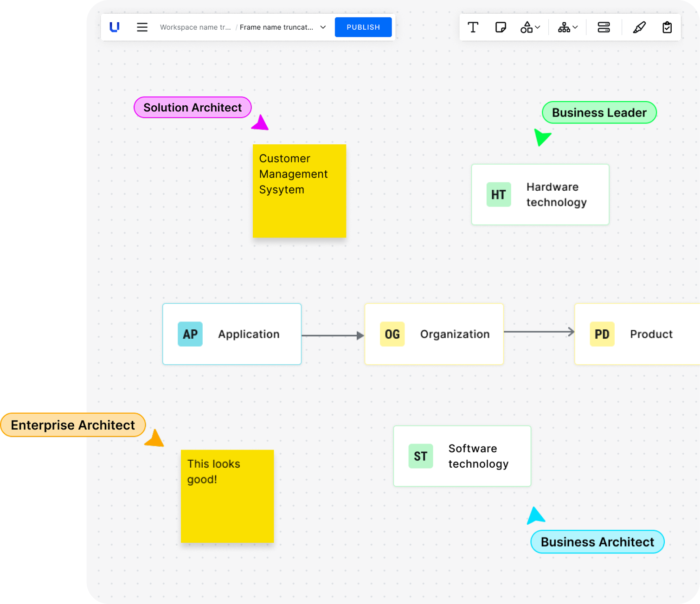Click the orange Enterprise Architect cursor
Viewport: 700px width, 604px height.
point(155,439)
